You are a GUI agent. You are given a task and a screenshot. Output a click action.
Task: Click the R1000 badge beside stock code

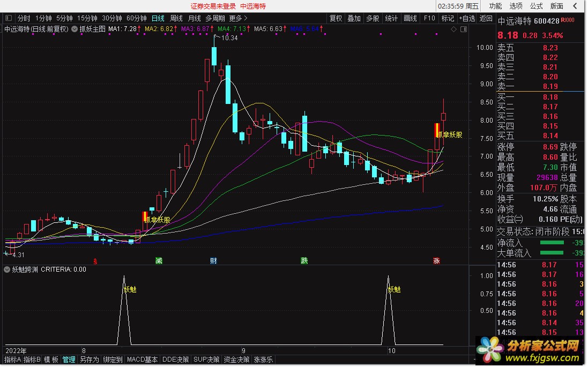coord(568,20)
